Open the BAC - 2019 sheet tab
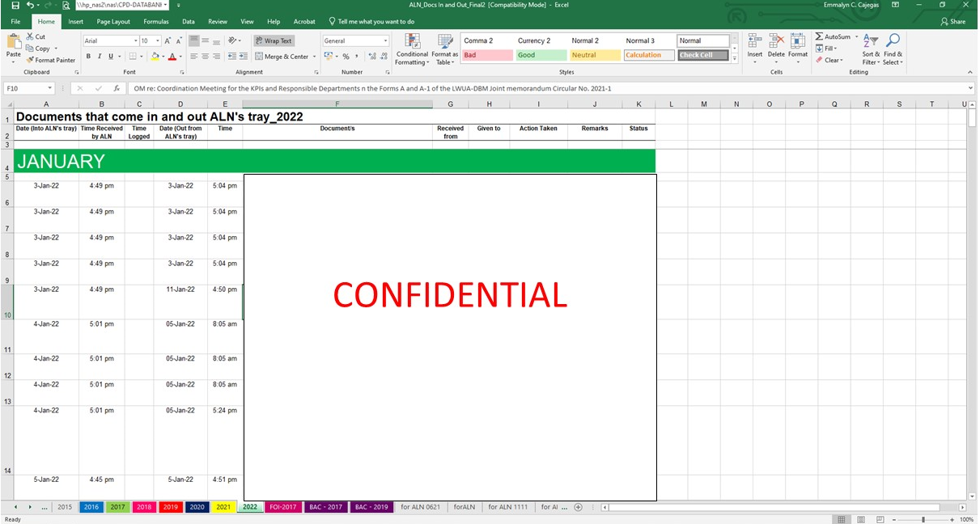This screenshot has width=980, height=524. (x=371, y=507)
